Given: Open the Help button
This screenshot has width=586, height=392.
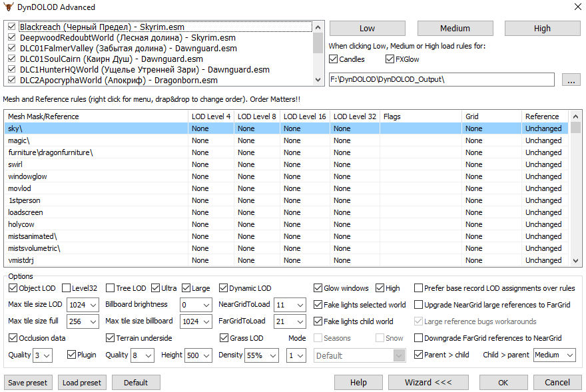Looking at the screenshot, I should (358, 383).
